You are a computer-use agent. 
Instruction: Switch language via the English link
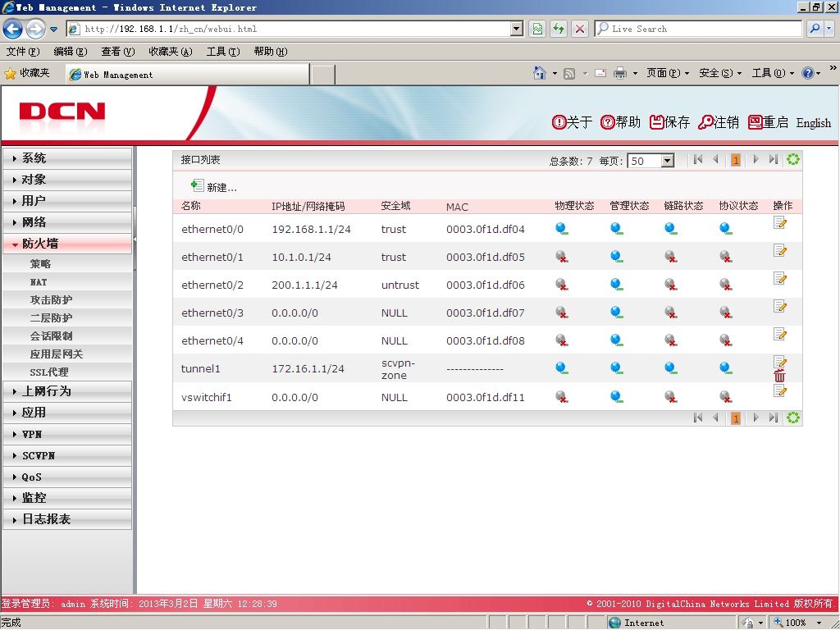coord(813,123)
